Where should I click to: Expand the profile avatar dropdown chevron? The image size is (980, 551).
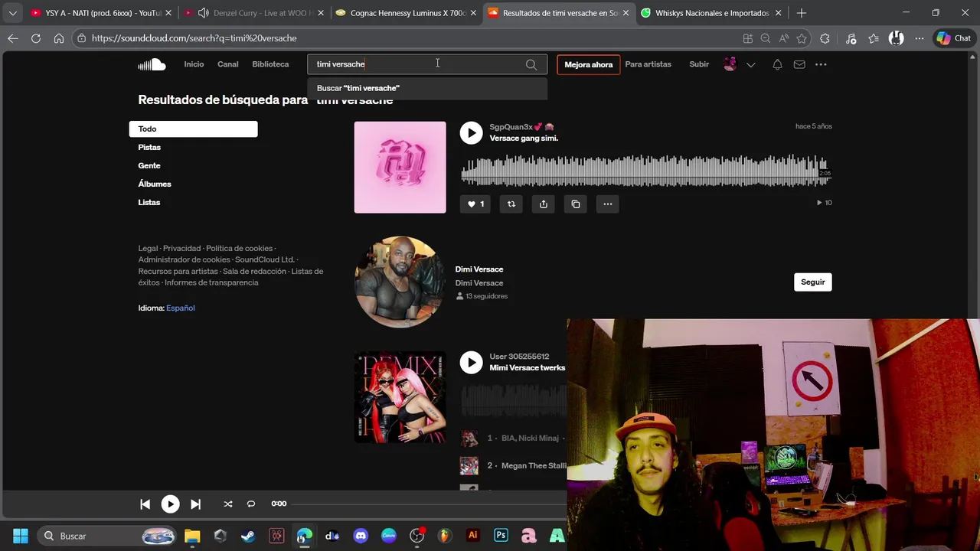(x=751, y=64)
